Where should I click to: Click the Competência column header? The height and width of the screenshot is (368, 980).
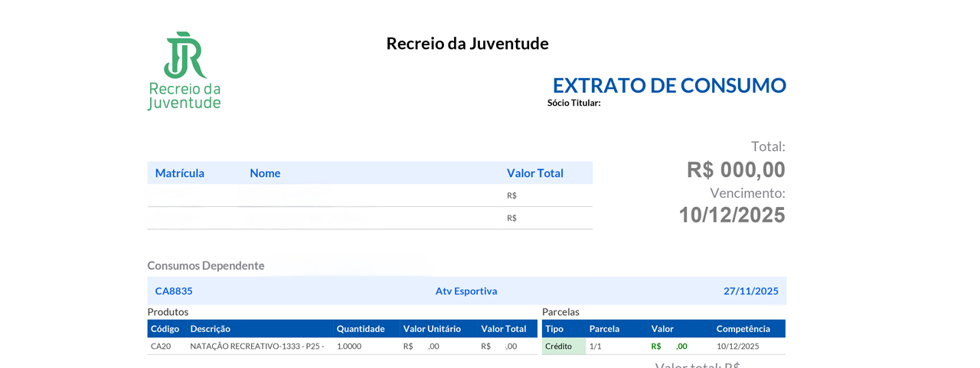(743, 329)
